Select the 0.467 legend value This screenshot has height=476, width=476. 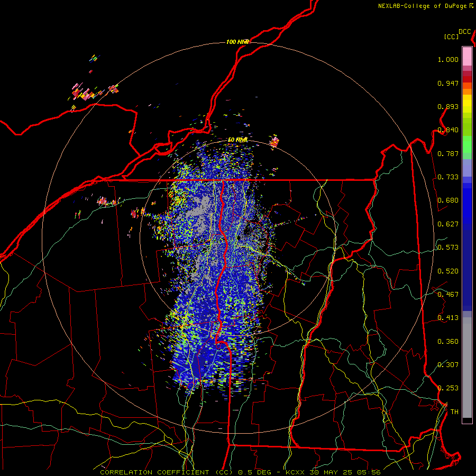[448, 295]
